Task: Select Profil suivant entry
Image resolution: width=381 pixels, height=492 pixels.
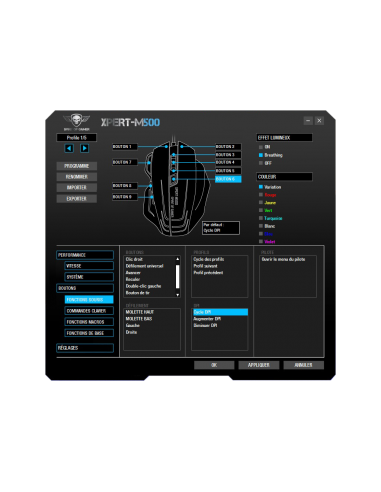Action: [x=205, y=266]
